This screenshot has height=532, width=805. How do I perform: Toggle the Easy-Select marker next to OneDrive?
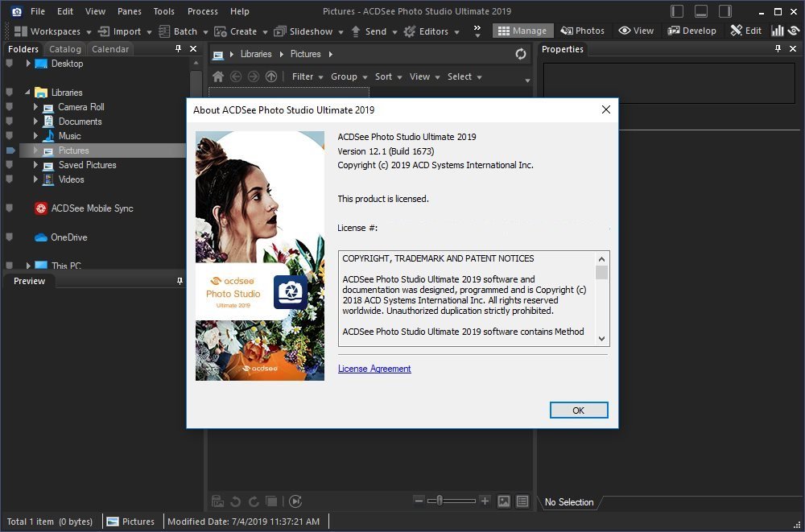click(x=10, y=237)
